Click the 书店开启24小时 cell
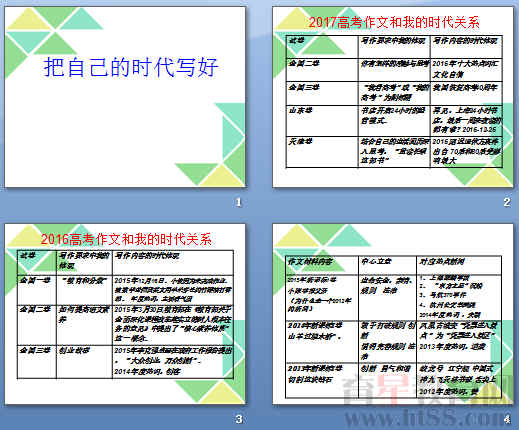This screenshot has width=519, height=430. pos(394,121)
